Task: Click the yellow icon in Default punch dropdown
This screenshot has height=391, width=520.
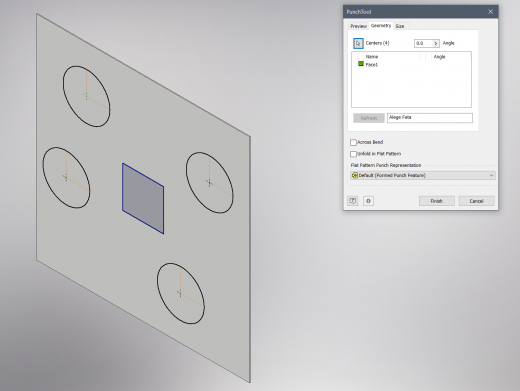Action: point(355,175)
